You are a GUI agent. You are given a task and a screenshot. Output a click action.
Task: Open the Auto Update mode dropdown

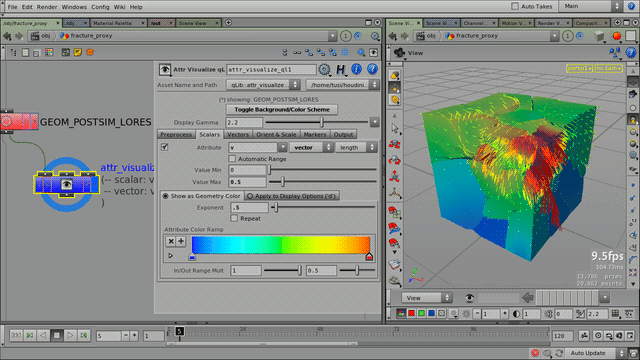(x=596, y=353)
